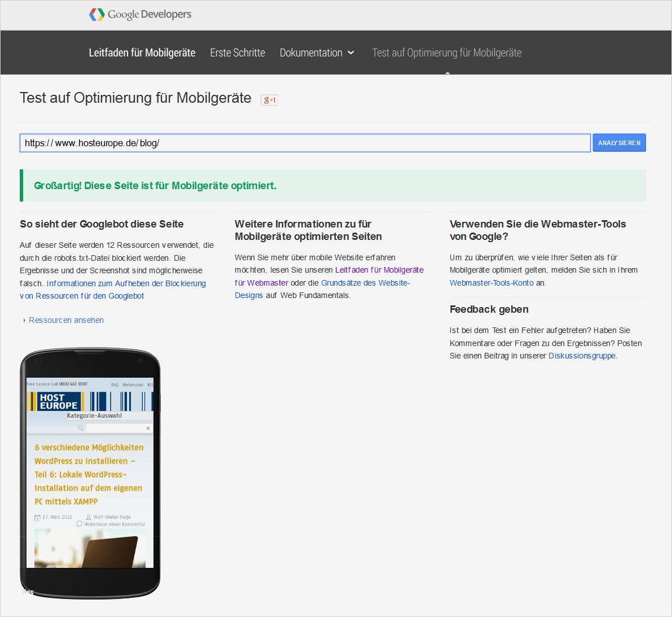Image resolution: width=672 pixels, height=617 pixels.
Task: Click author icon beside Wolf-Dieter Fiege
Action: [x=88, y=518]
